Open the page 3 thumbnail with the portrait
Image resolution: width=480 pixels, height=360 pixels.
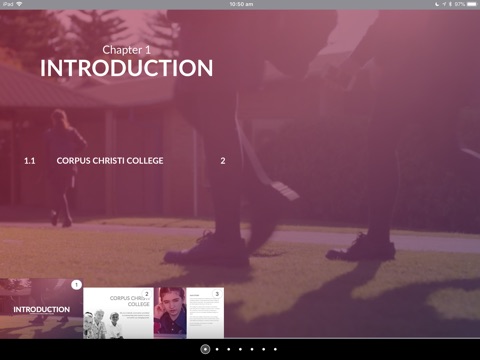(189, 313)
